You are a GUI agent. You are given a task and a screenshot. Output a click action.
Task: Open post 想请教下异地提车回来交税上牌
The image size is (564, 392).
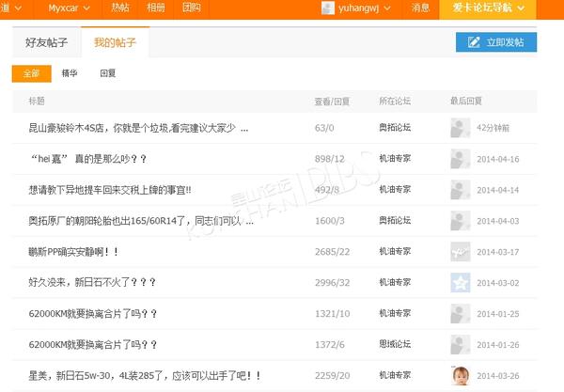110,190
